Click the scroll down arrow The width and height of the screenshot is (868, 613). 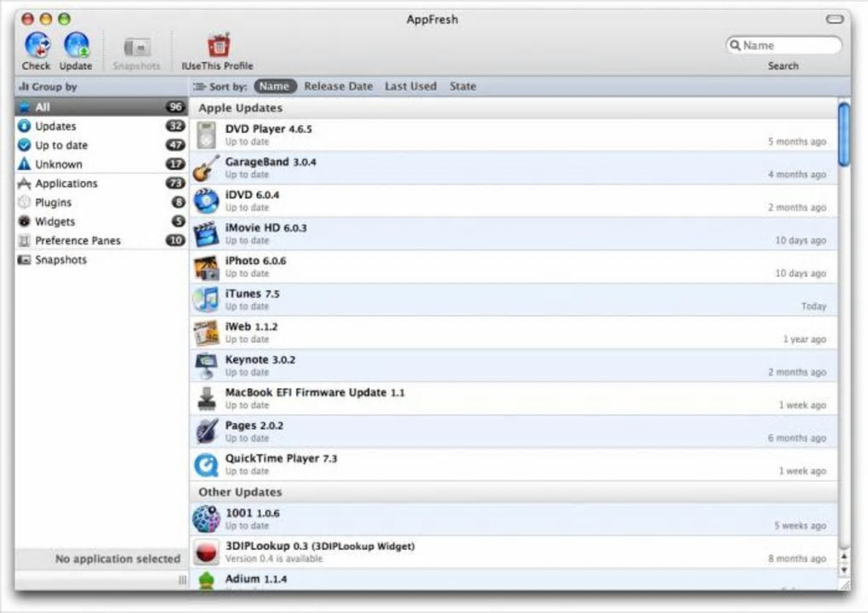click(844, 570)
